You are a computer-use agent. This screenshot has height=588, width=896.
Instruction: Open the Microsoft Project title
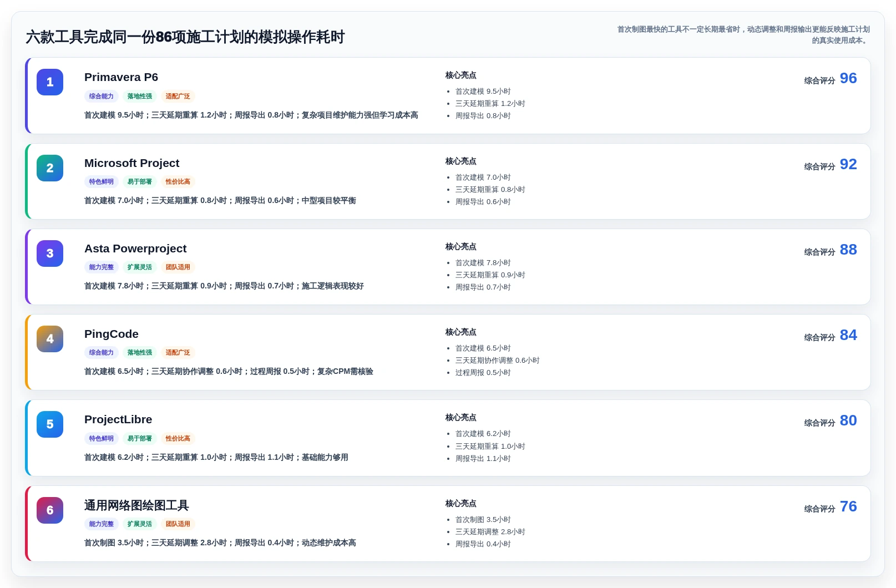132,163
